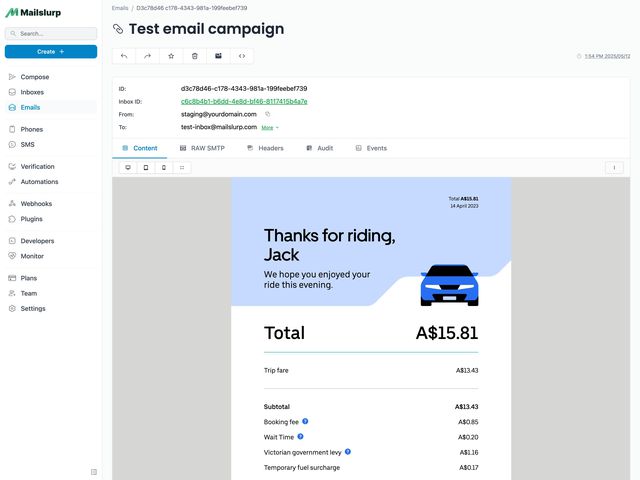
Task: Expand the More recipients dropdown
Action: tap(270, 128)
